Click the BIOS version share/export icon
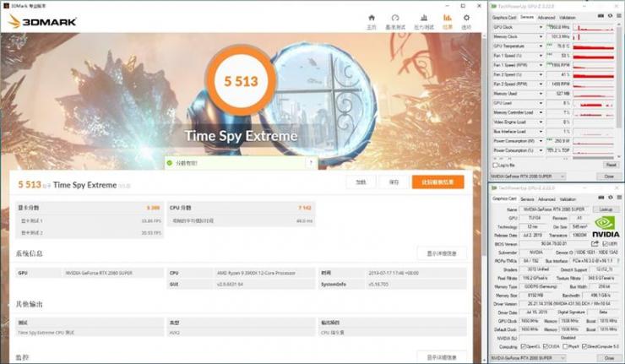The image size is (625, 364). click(x=595, y=243)
